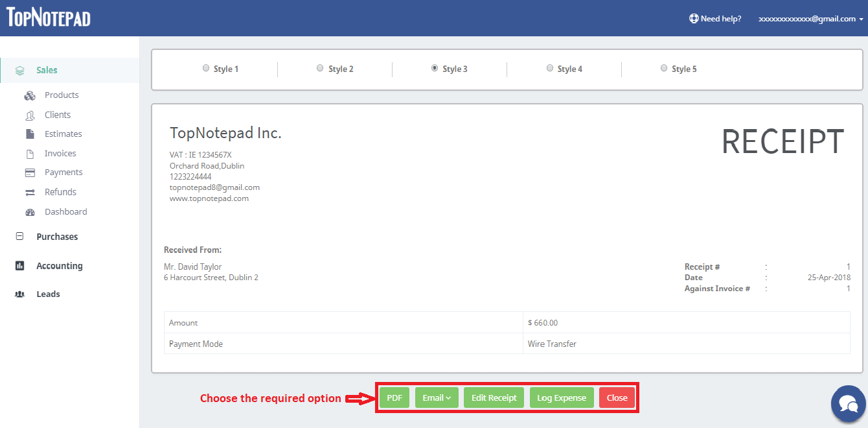The height and width of the screenshot is (428, 868).
Task: Click the Refunds arrows icon
Action: tap(30, 192)
